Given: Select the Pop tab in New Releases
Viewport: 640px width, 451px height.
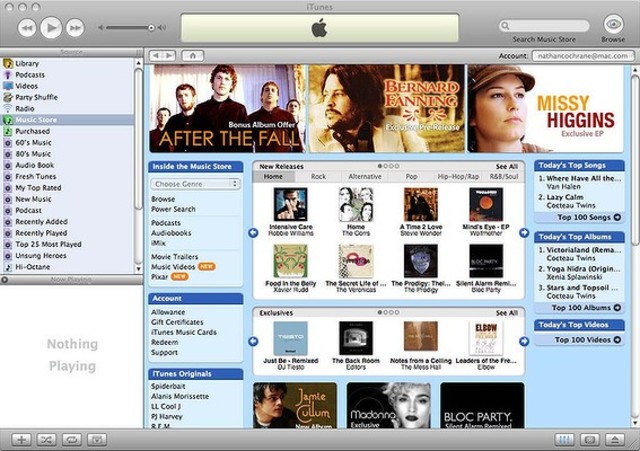Looking at the screenshot, I should click(x=411, y=176).
